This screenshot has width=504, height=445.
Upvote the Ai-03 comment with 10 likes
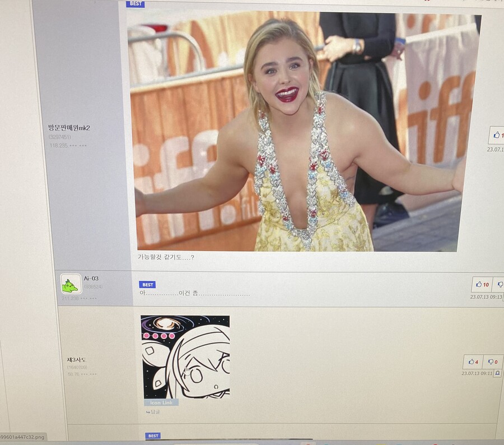481,285
